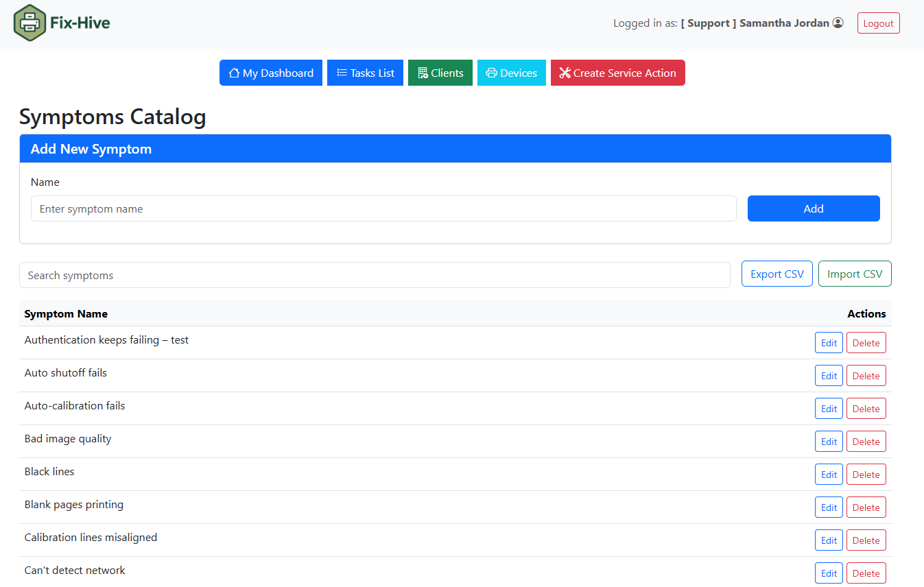Click the list icon on Tasks List
Screen dimensions: 924x587
[342, 73]
